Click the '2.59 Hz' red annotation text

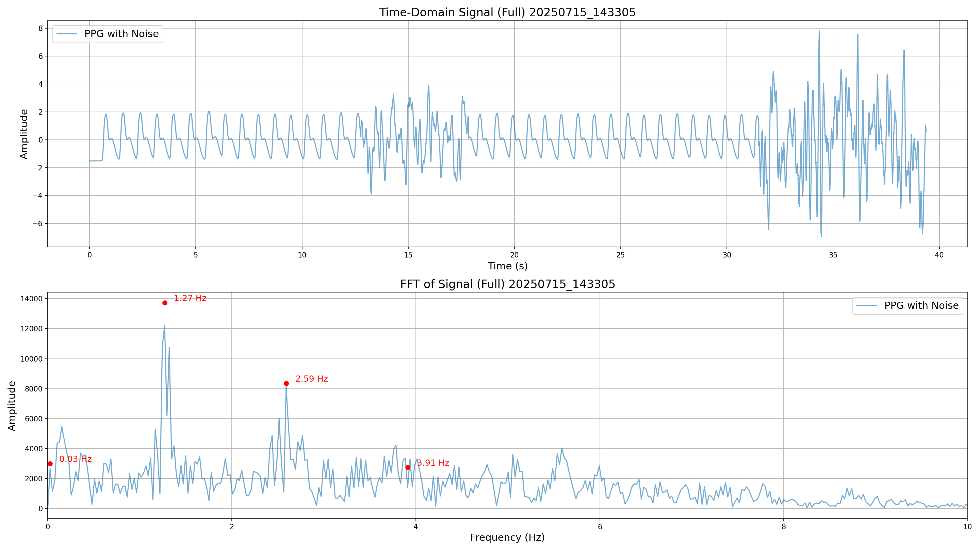(311, 379)
